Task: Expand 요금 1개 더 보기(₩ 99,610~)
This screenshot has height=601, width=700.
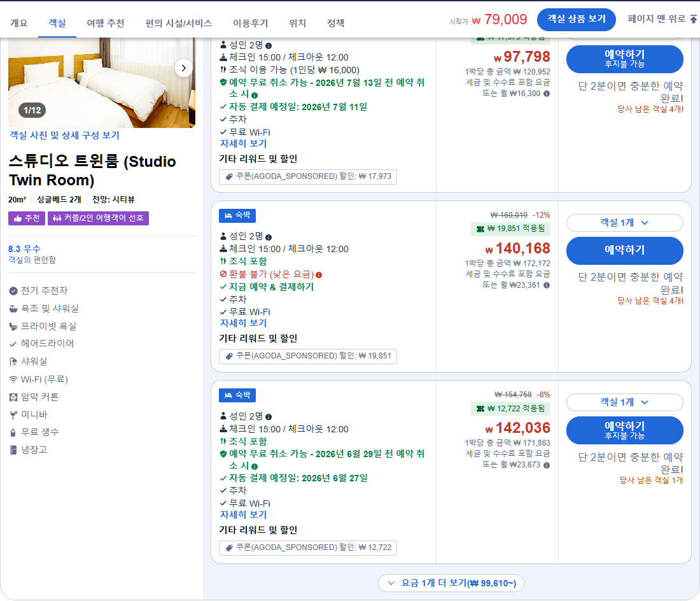Action: 451,584
